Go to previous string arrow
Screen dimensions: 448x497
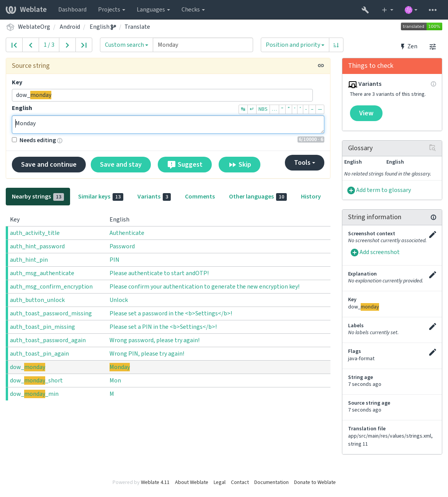tap(31, 45)
